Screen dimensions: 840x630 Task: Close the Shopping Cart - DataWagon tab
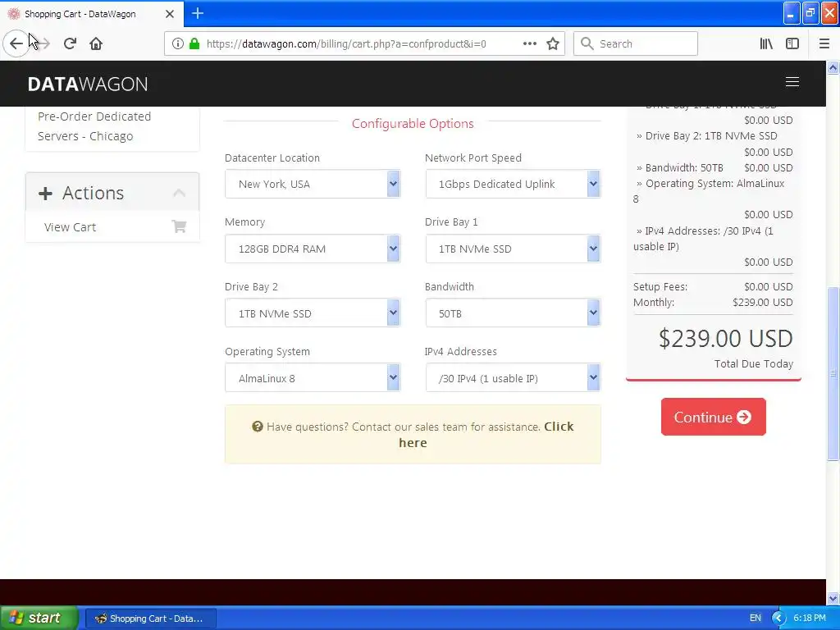pyautogui.click(x=170, y=14)
